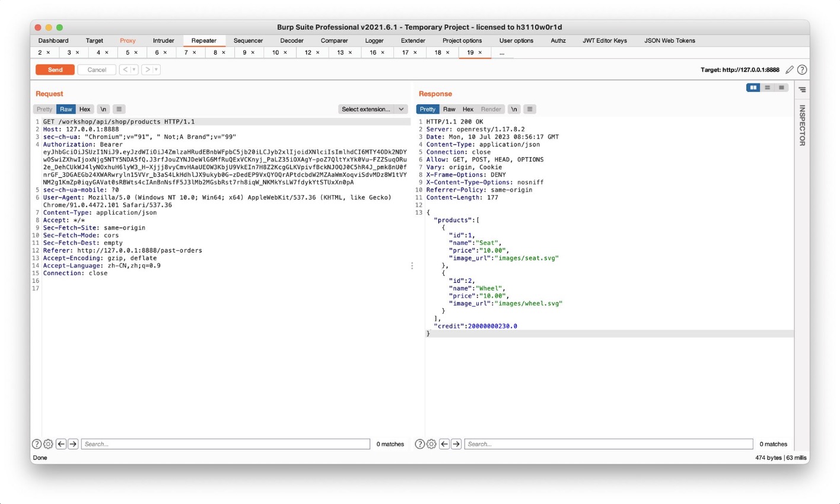Close Repeater tab 19
The height and width of the screenshot is (504, 840).
481,53
